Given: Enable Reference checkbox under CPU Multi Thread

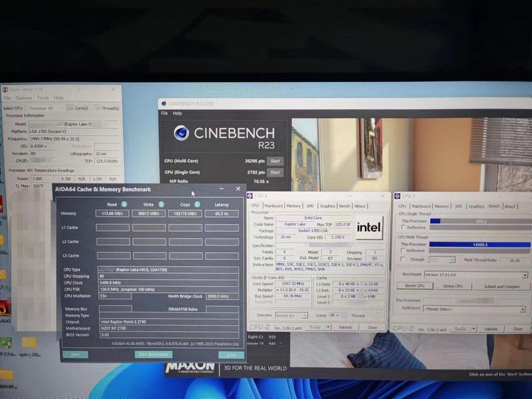Looking at the screenshot, I should 402,251.
